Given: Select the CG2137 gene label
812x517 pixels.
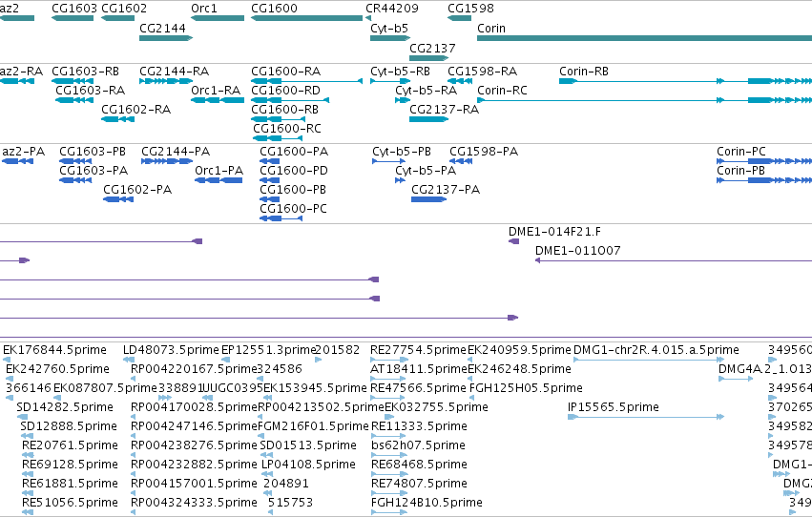Looking at the screenshot, I should [x=432, y=48].
